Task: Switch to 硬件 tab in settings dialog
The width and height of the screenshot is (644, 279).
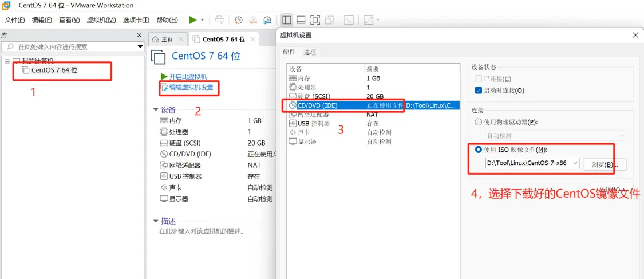Action: (289, 52)
